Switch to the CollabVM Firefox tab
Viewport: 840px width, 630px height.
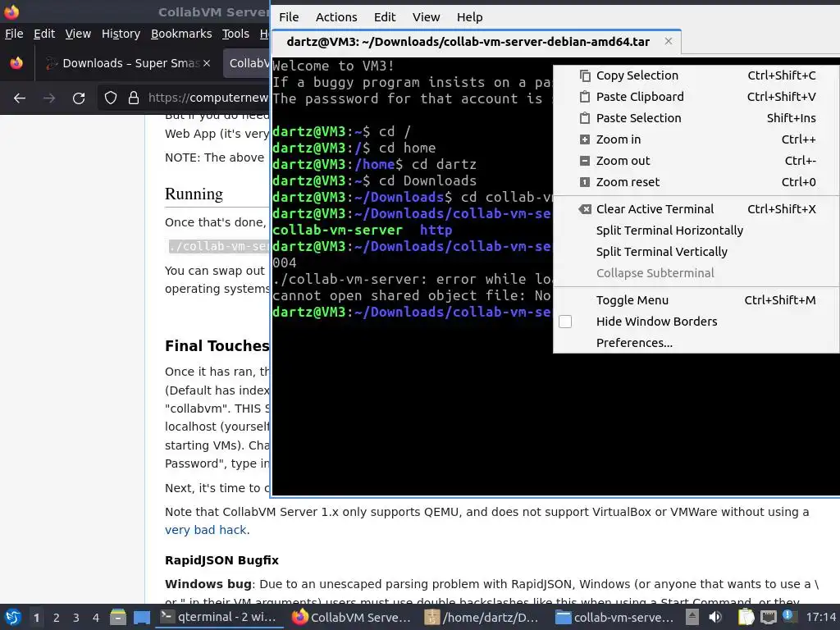point(248,63)
